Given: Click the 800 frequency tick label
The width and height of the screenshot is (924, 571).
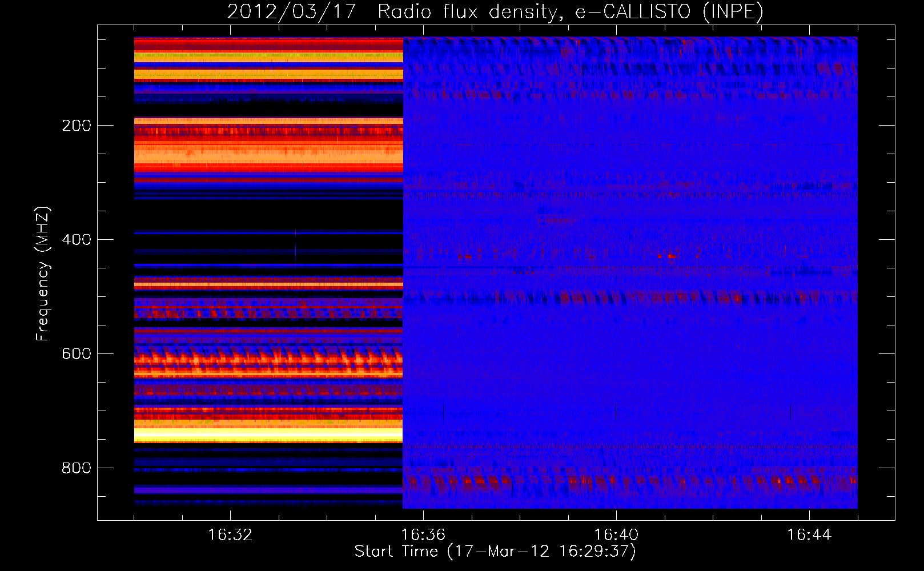Looking at the screenshot, I should coord(77,468).
